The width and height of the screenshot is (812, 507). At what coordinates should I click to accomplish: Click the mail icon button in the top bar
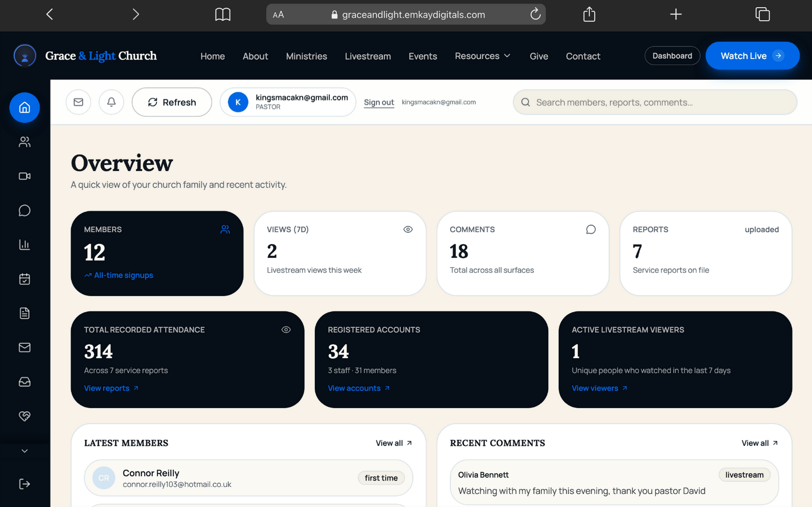[x=78, y=102]
